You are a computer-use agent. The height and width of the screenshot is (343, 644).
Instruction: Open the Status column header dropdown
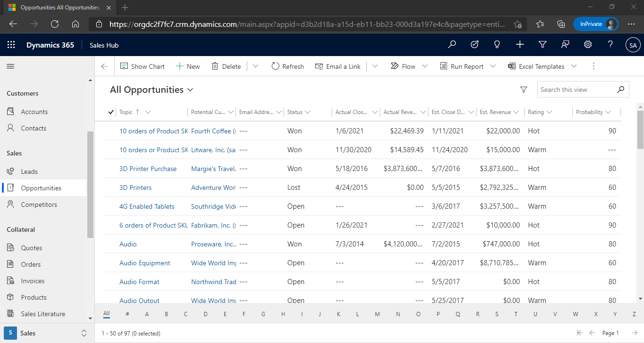click(x=308, y=112)
